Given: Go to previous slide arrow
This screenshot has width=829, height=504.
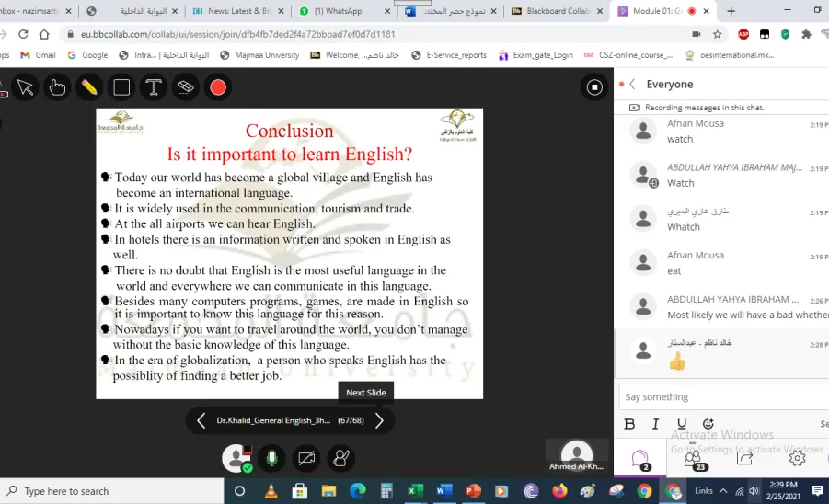Looking at the screenshot, I should click(x=201, y=420).
